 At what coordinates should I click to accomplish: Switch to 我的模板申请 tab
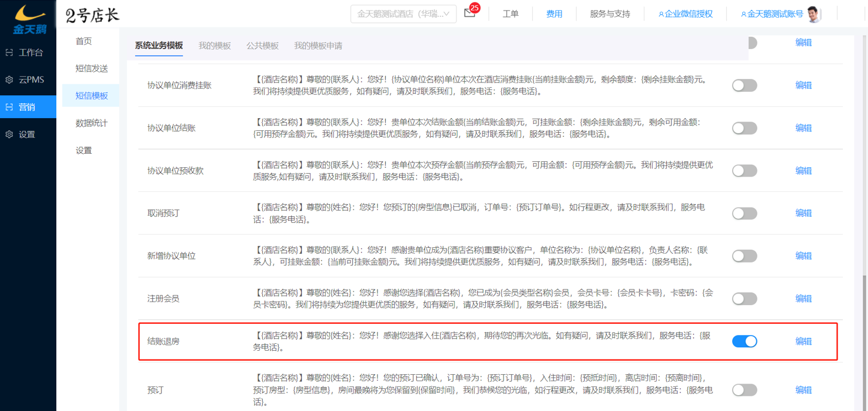click(x=318, y=46)
